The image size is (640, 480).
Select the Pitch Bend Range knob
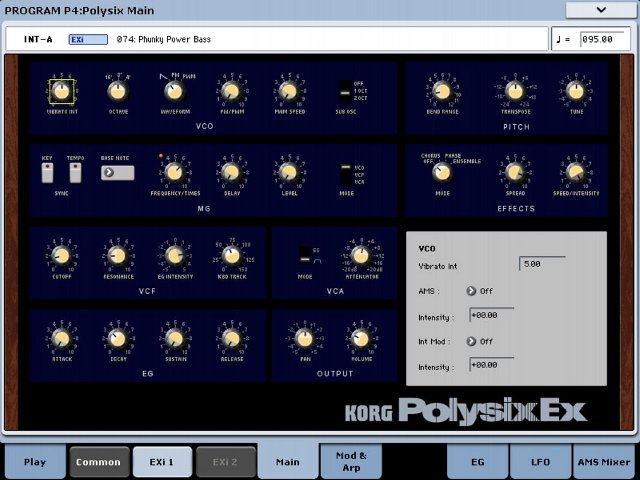click(439, 92)
